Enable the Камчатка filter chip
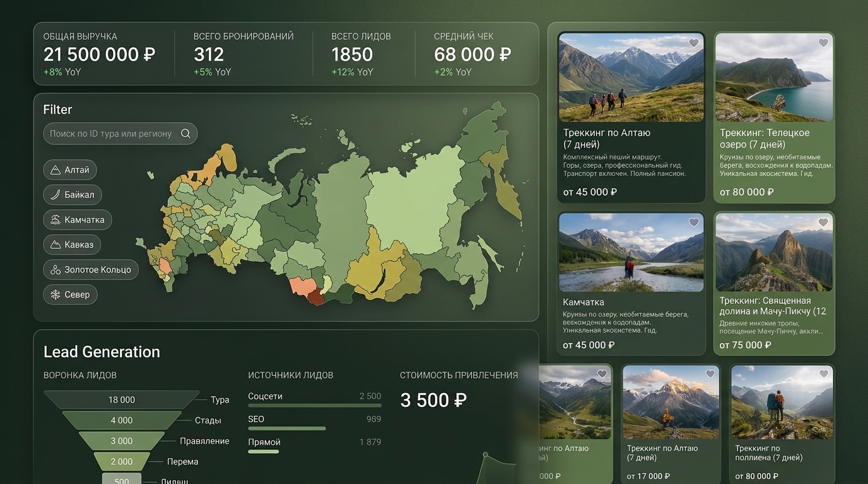This screenshot has height=484, width=868. 78,220
